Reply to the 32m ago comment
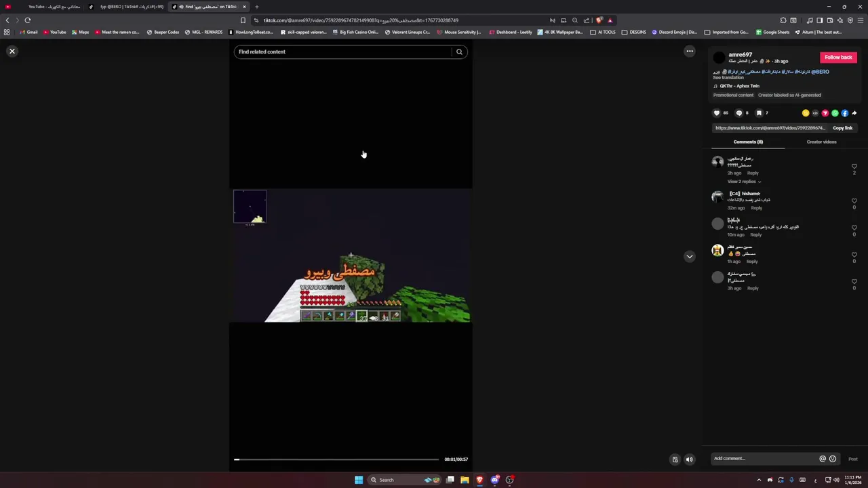The height and width of the screenshot is (488, 868). 757,208
